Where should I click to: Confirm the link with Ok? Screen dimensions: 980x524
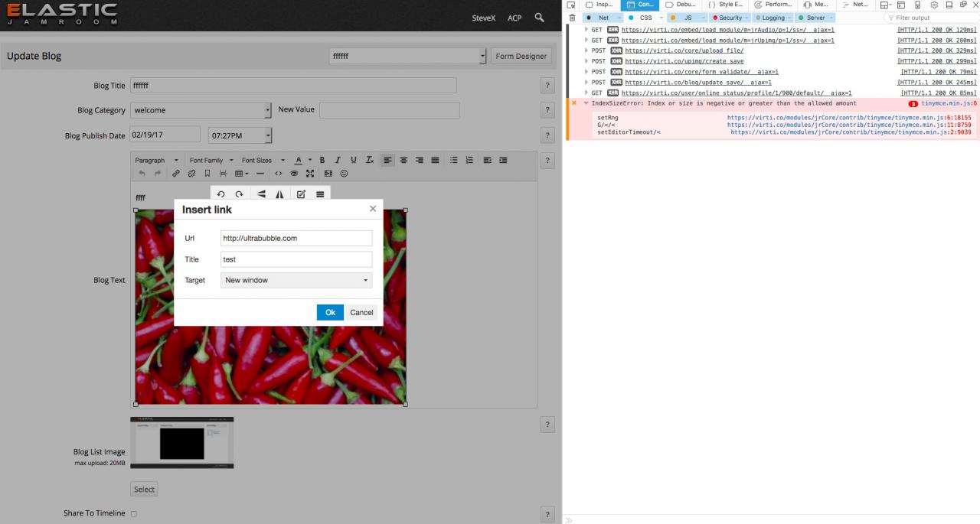330,312
